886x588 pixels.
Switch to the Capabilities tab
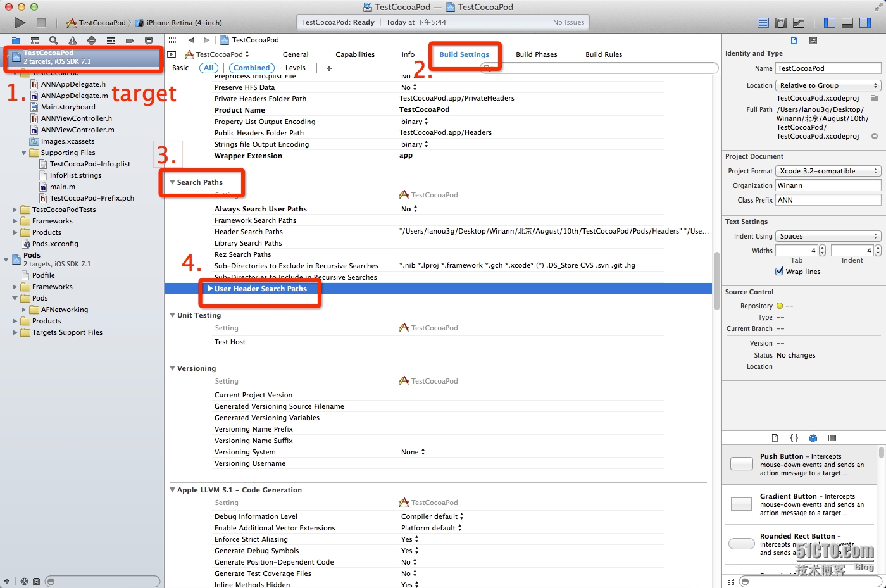click(x=355, y=54)
